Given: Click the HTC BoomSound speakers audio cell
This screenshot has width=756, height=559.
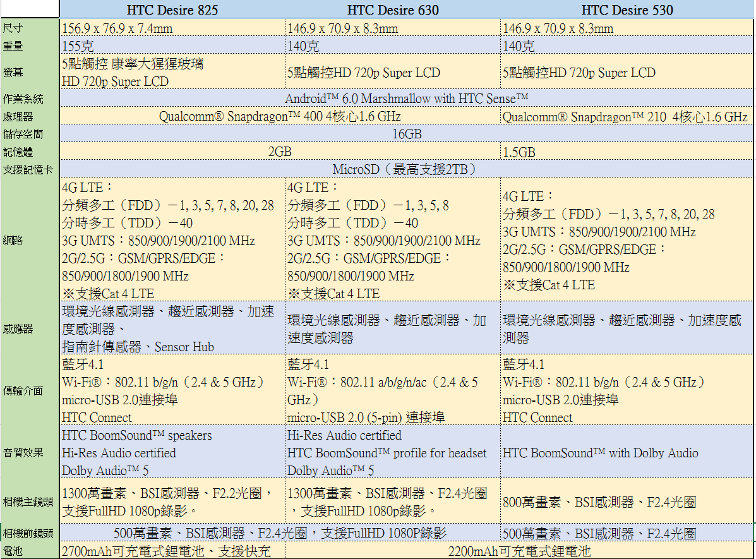Looking at the screenshot, I should point(172,452).
